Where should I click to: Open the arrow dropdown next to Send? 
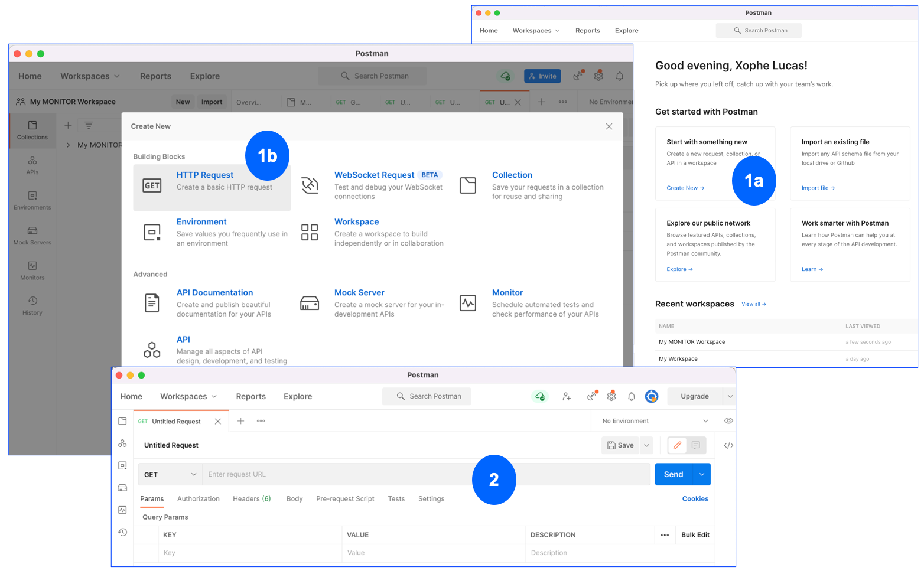[702, 474]
